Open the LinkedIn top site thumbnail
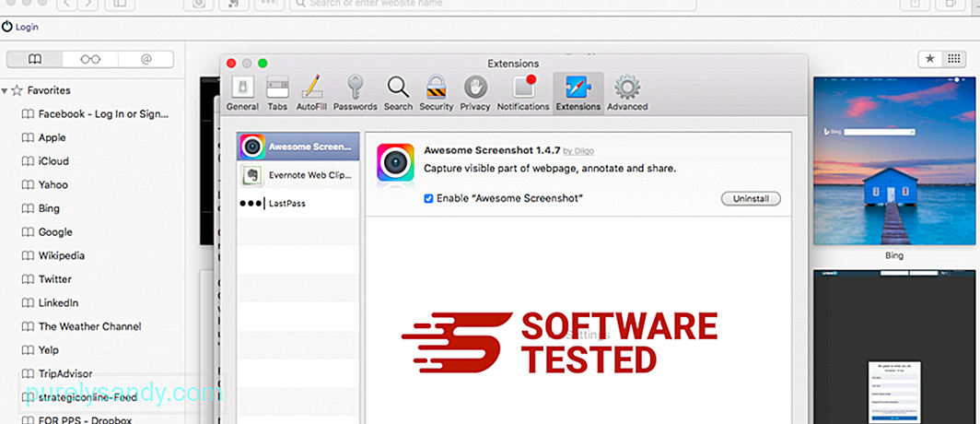The image size is (980, 424). tap(893, 347)
